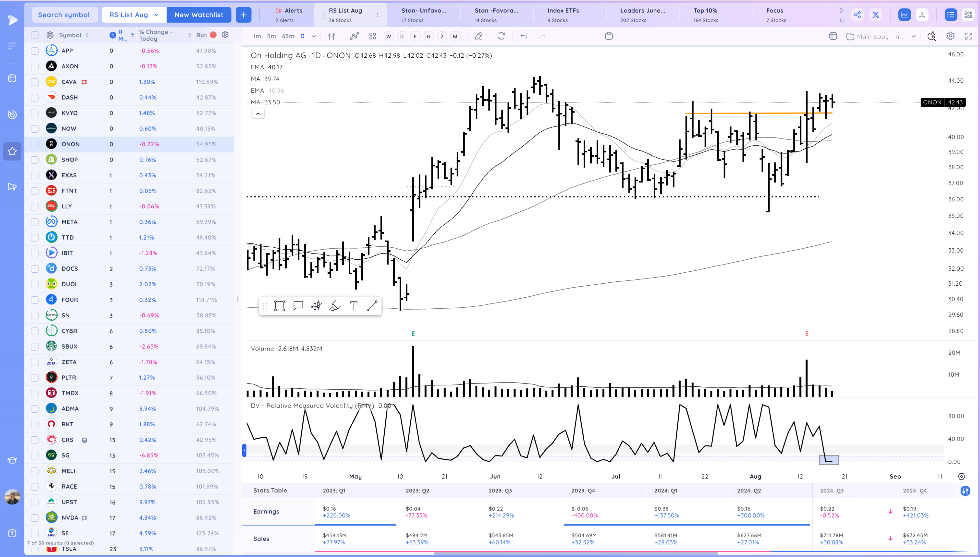
Task: Click the share icon in the top bar
Action: point(858,14)
